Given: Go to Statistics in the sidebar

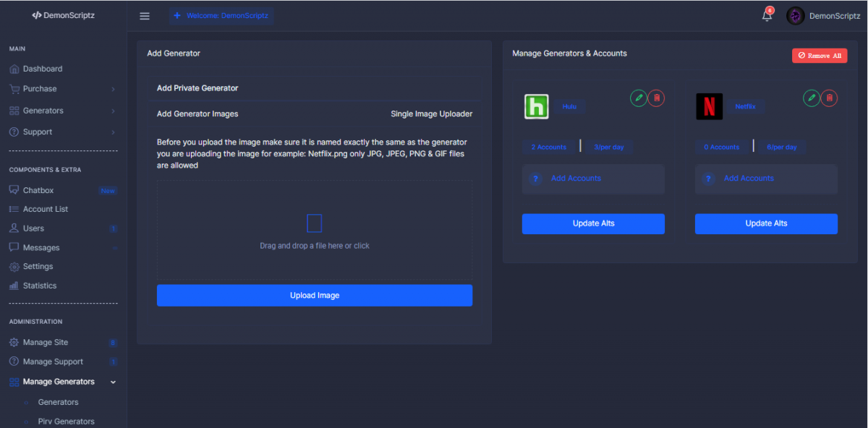Looking at the screenshot, I should click(x=39, y=286).
